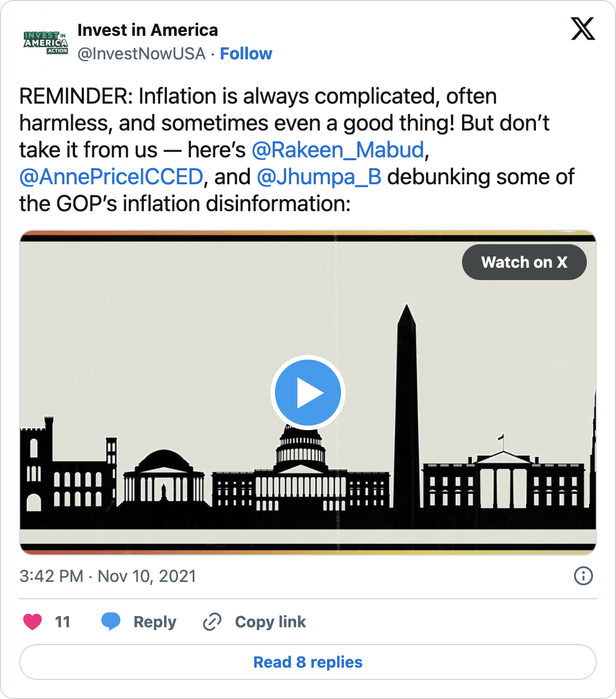Click the @InvestNowUSA handle
616x699 pixels.
(141, 54)
